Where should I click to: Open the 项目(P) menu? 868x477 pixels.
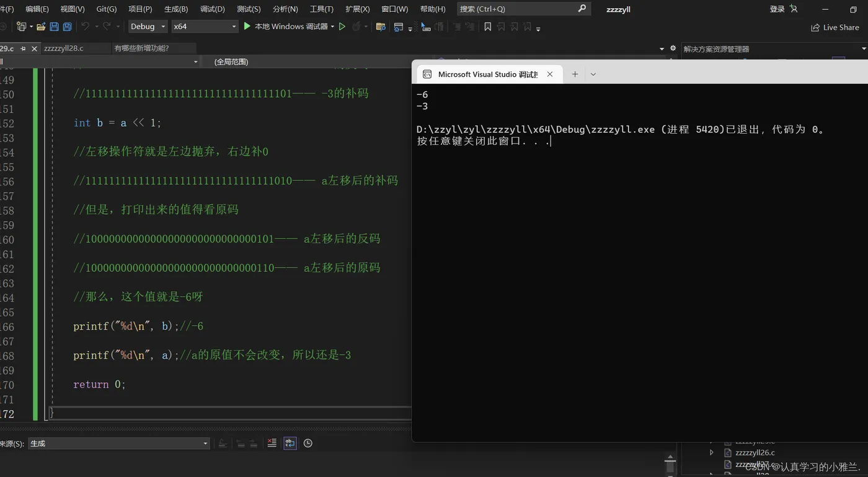coord(140,9)
